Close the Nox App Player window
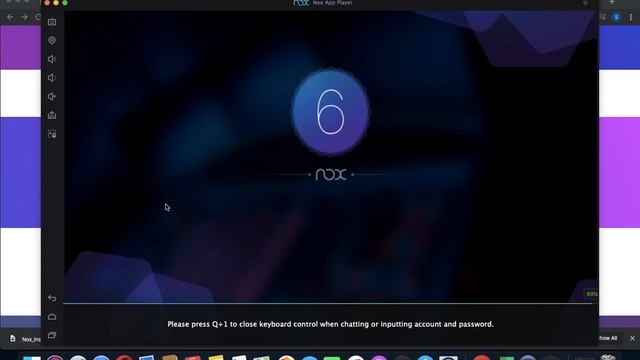 pyautogui.click(x=47, y=3)
